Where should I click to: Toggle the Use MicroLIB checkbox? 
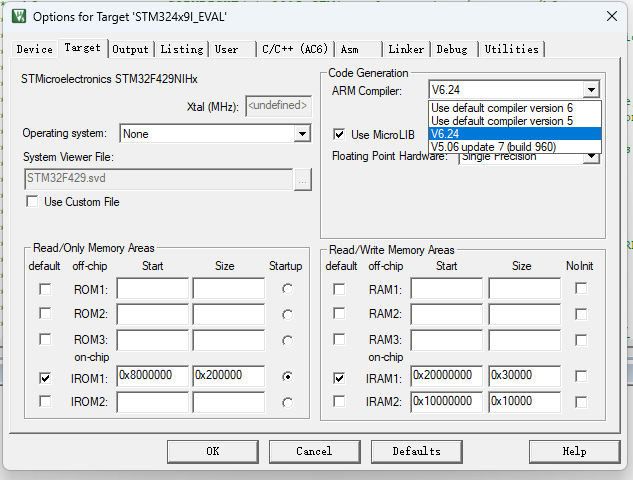(x=339, y=134)
